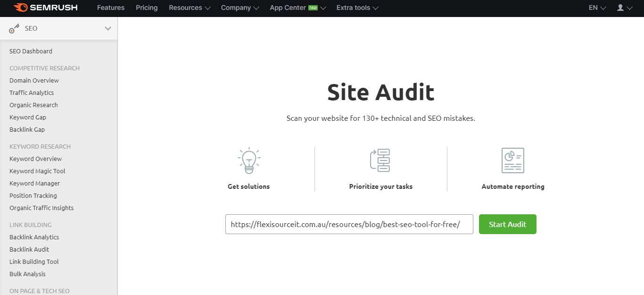Open the EN language selector
Screen dimensions: 644x295
(597, 8)
